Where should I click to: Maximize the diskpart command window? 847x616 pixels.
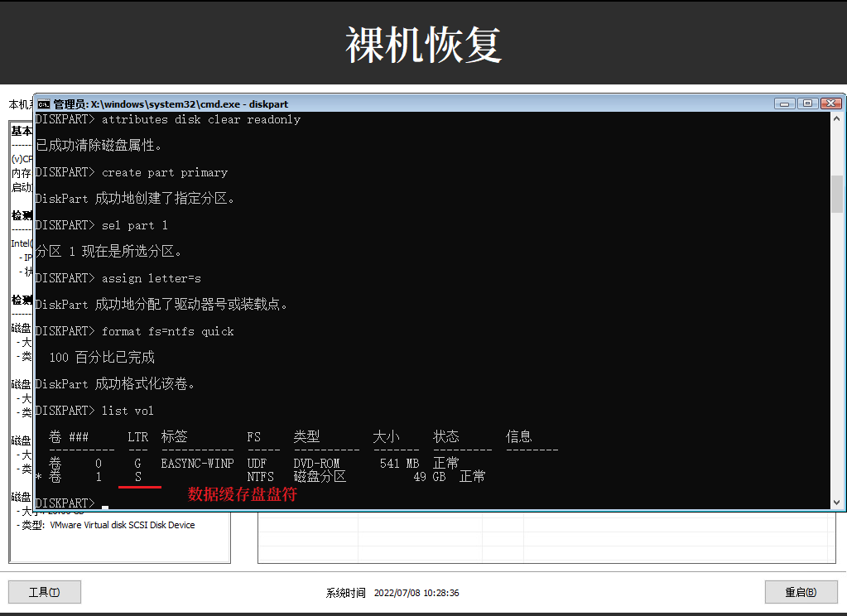(807, 103)
